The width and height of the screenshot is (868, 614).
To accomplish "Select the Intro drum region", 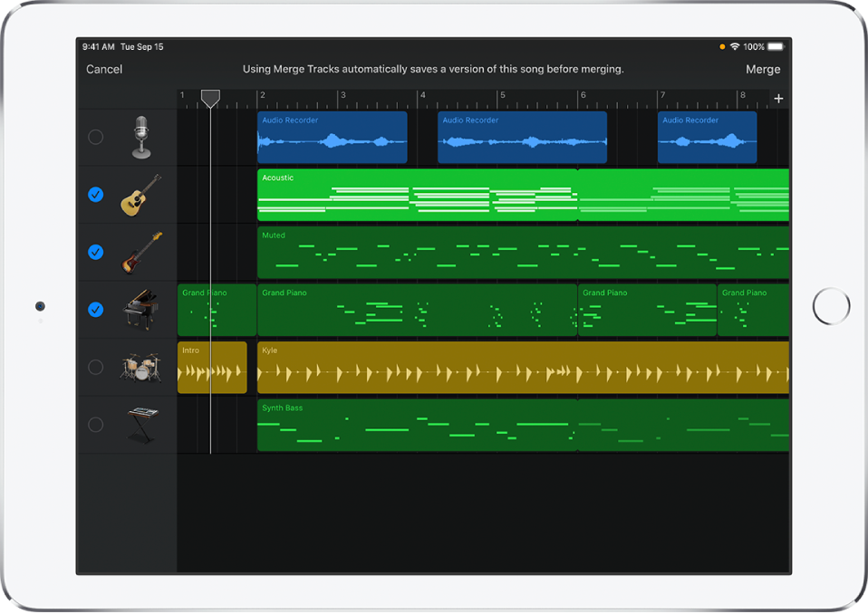I will [211, 367].
